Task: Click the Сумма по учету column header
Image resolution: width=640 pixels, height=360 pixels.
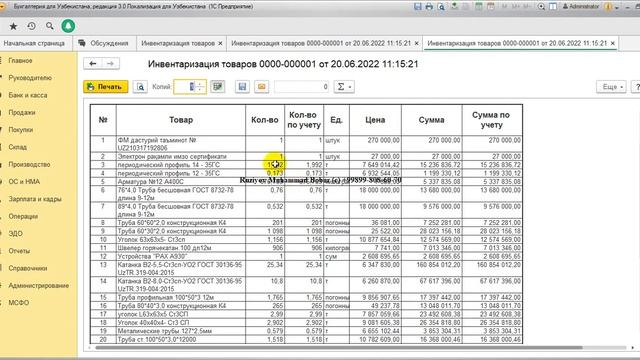Action: click(492, 120)
